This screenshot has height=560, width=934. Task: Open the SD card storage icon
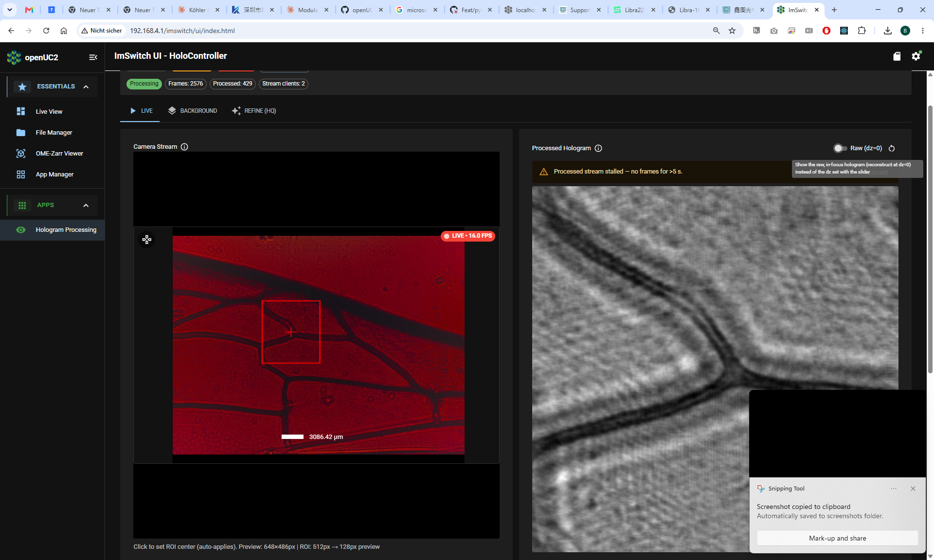[x=897, y=56]
